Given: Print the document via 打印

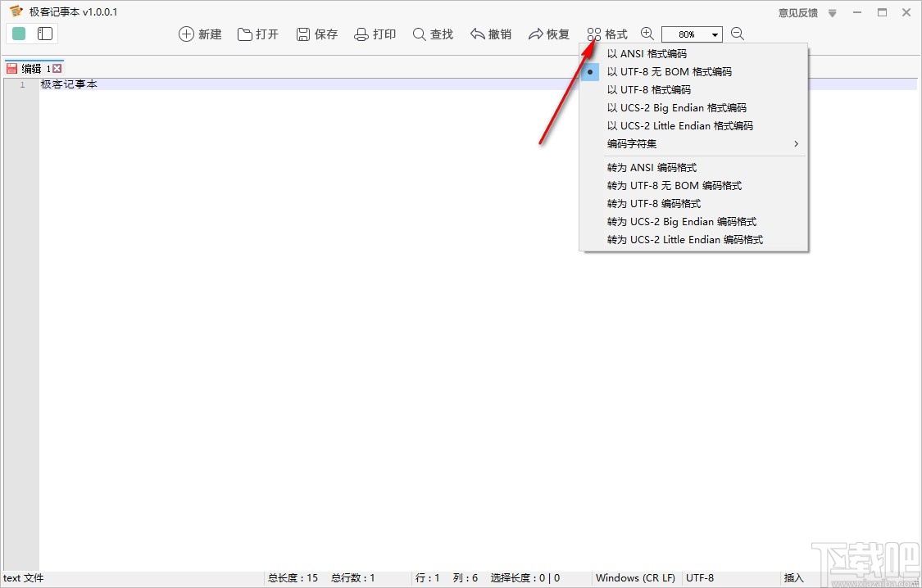Looking at the screenshot, I should [375, 34].
